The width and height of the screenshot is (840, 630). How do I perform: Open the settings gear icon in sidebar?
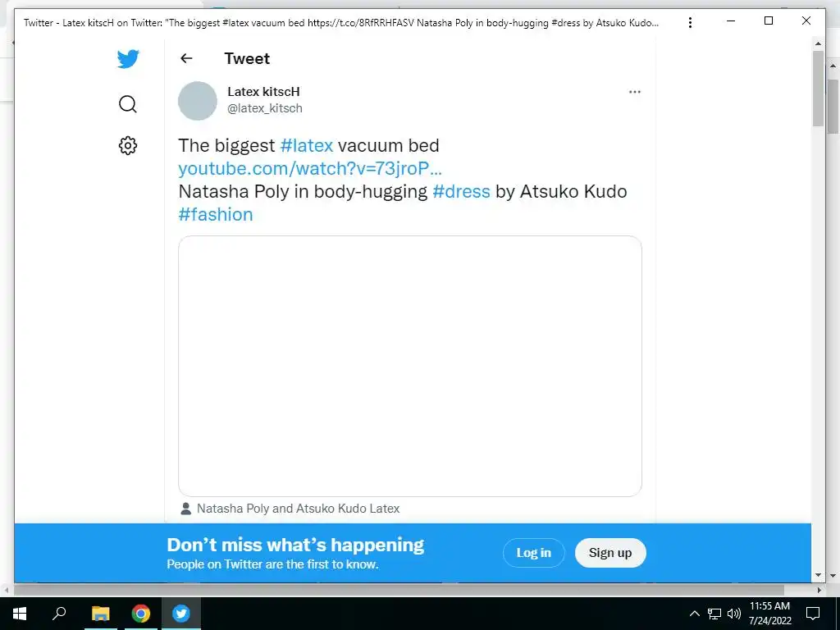point(128,146)
